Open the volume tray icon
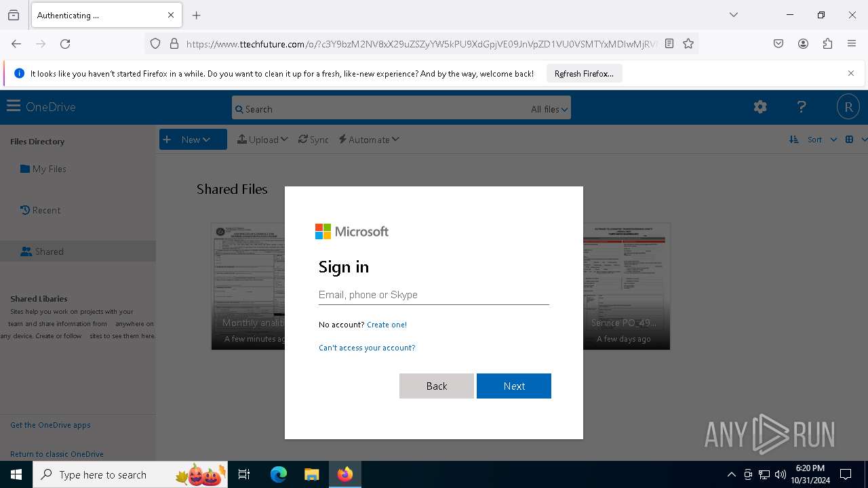This screenshot has height=488, width=868. 781,474
